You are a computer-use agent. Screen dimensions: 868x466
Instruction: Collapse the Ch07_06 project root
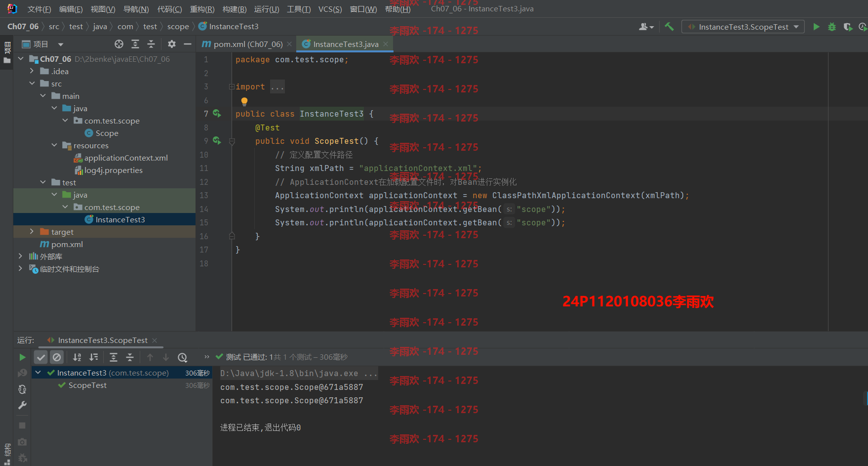21,59
